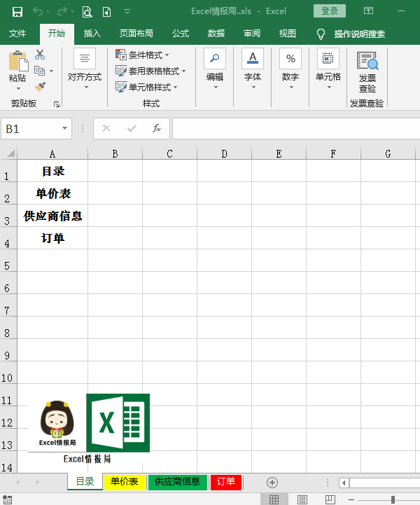This screenshot has width=420, height=505.
Task: Click cell containing 单价表
Action: [x=52, y=193]
